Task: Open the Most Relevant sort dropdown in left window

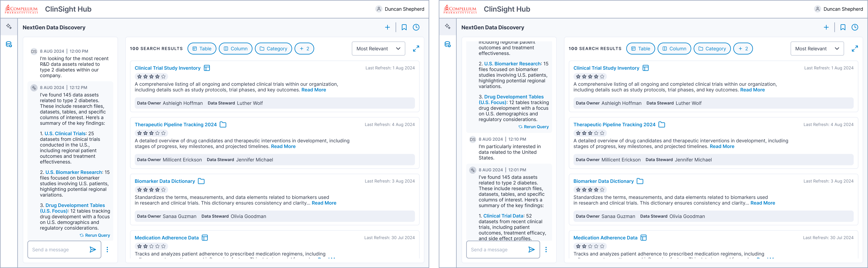Action: [378, 49]
